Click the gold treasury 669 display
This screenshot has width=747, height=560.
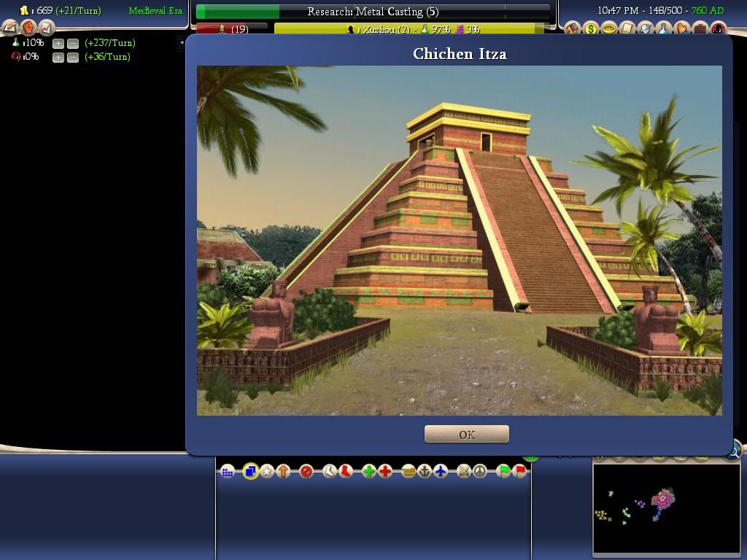click(44, 10)
